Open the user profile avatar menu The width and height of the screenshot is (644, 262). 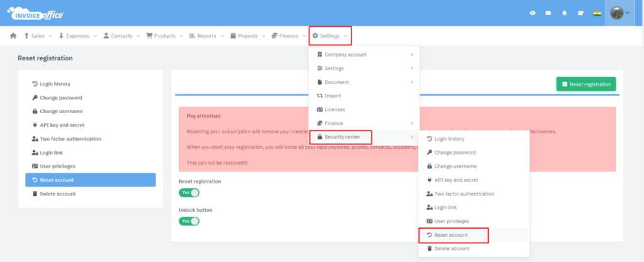(x=620, y=13)
